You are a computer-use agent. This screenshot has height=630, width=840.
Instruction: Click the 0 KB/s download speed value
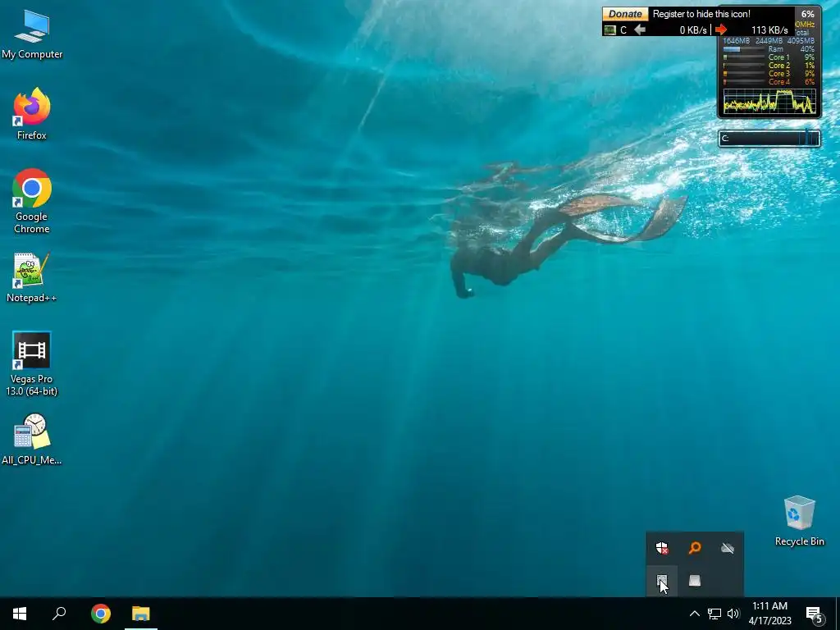(693, 30)
